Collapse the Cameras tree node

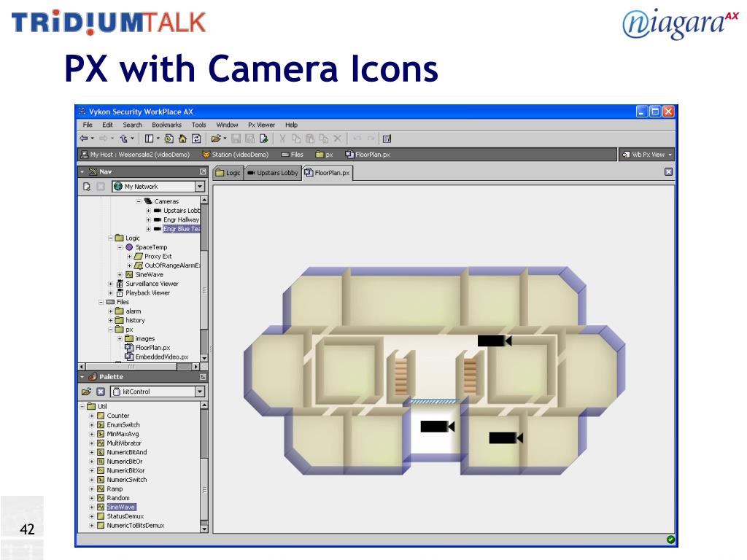coord(139,201)
